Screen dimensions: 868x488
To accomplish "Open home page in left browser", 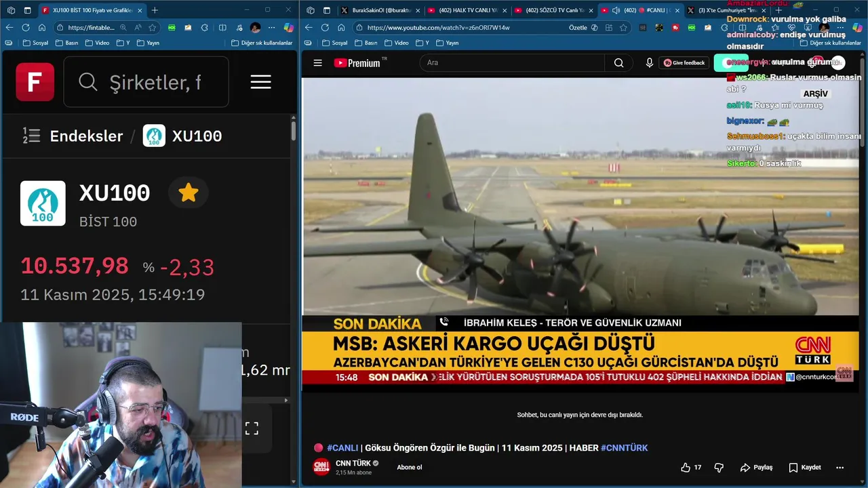I will point(42,27).
